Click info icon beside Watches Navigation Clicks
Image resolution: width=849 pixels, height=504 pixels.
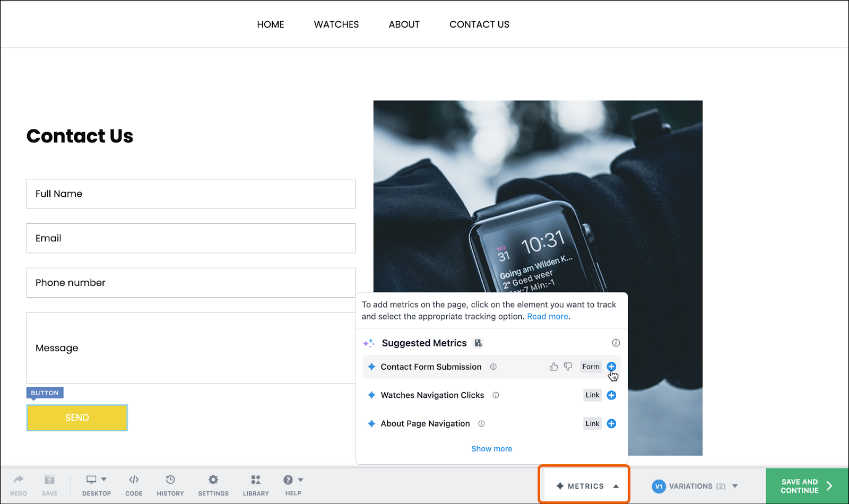pyautogui.click(x=496, y=395)
